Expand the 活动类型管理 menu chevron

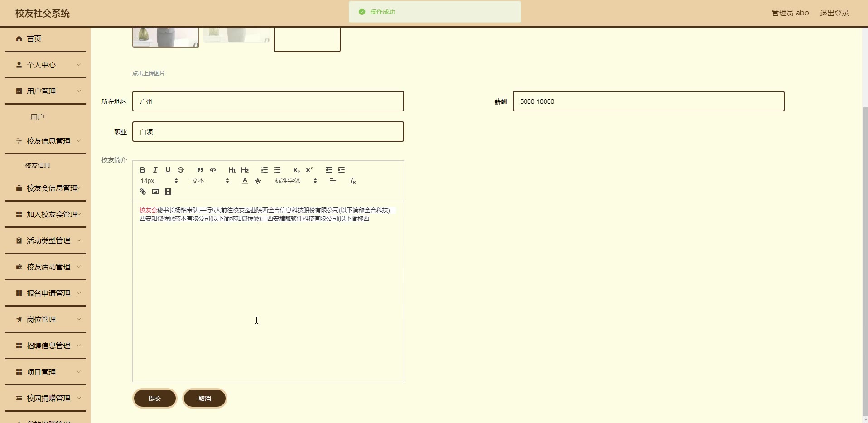pos(79,240)
